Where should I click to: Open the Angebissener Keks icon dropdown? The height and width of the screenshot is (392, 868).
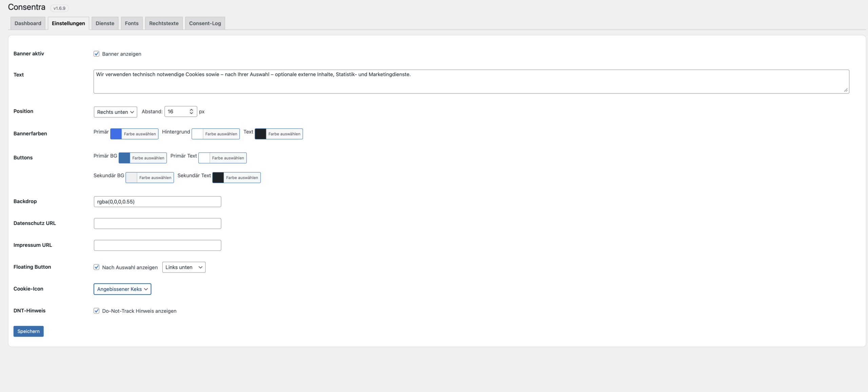pos(122,289)
